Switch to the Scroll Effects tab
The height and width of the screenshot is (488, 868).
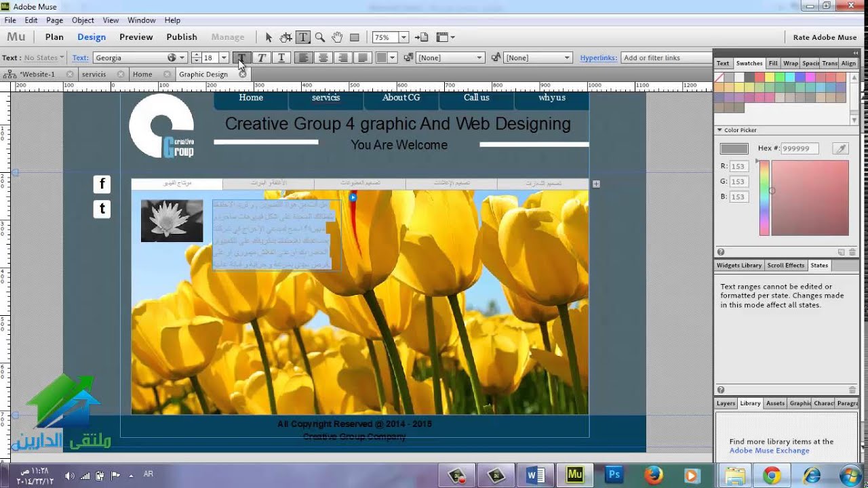pos(785,265)
